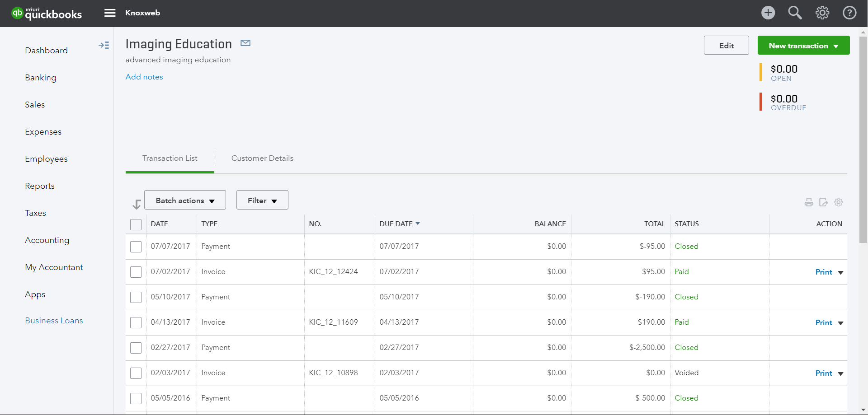Open the Help question mark icon
The image size is (868, 415).
pyautogui.click(x=849, y=13)
